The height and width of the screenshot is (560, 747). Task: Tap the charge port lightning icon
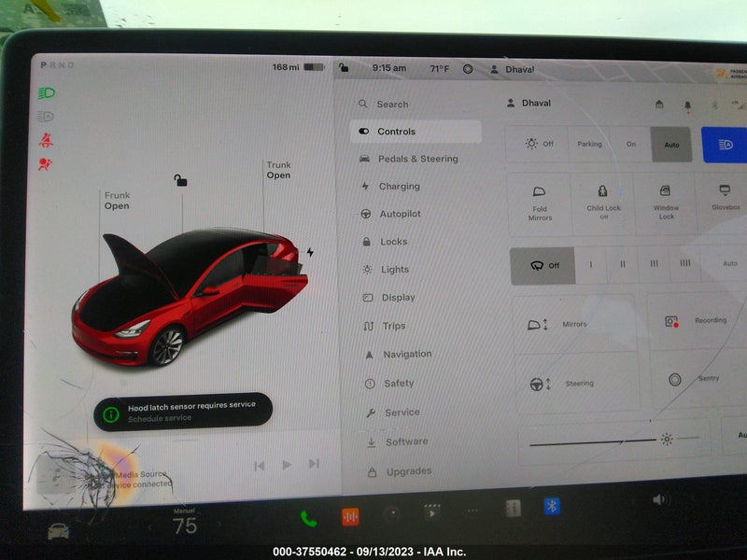click(x=310, y=252)
